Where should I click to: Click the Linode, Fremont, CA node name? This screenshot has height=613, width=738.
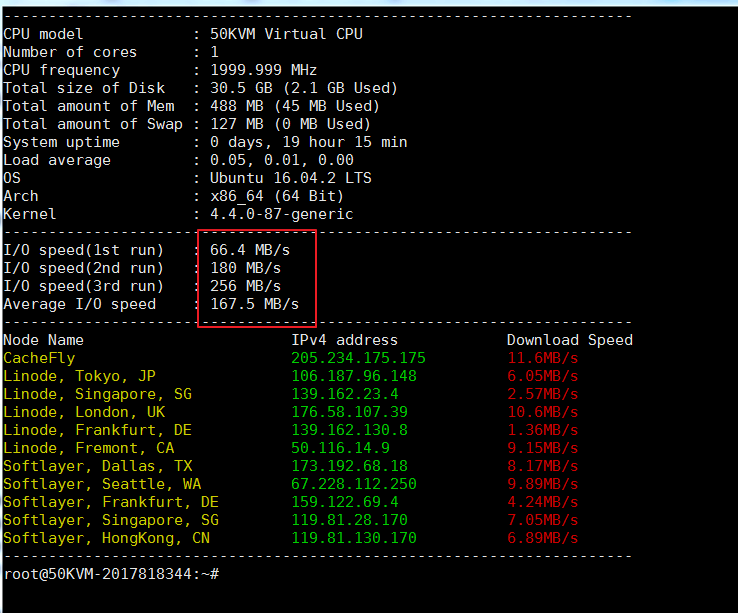coord(88,448)
